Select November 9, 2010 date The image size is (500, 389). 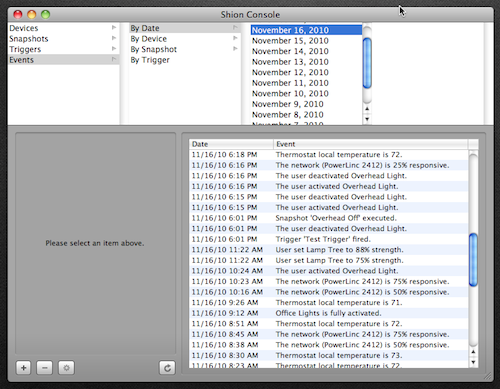point(306,104)
